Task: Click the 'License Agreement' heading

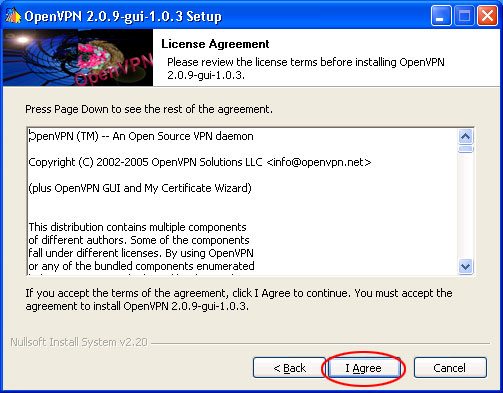Action: [215, 44]
